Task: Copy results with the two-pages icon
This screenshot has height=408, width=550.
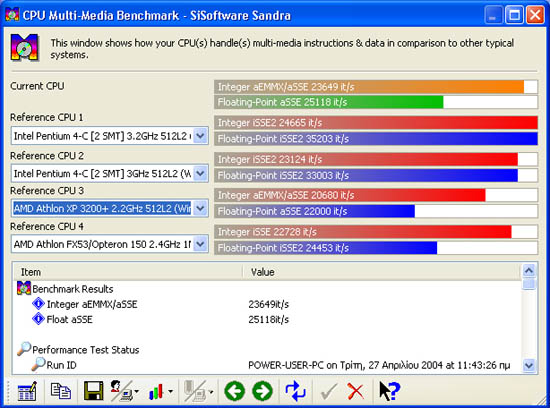Action: pos(60,391)
